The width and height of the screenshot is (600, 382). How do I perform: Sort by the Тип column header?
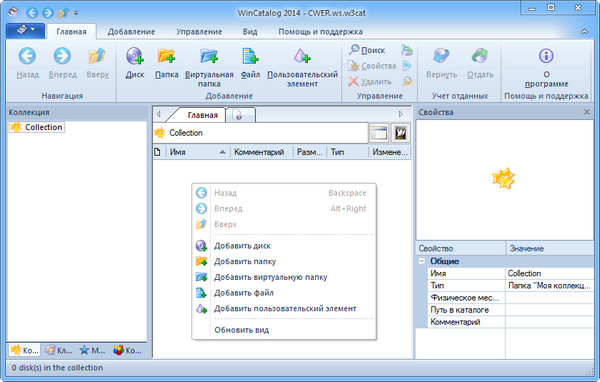347,152
